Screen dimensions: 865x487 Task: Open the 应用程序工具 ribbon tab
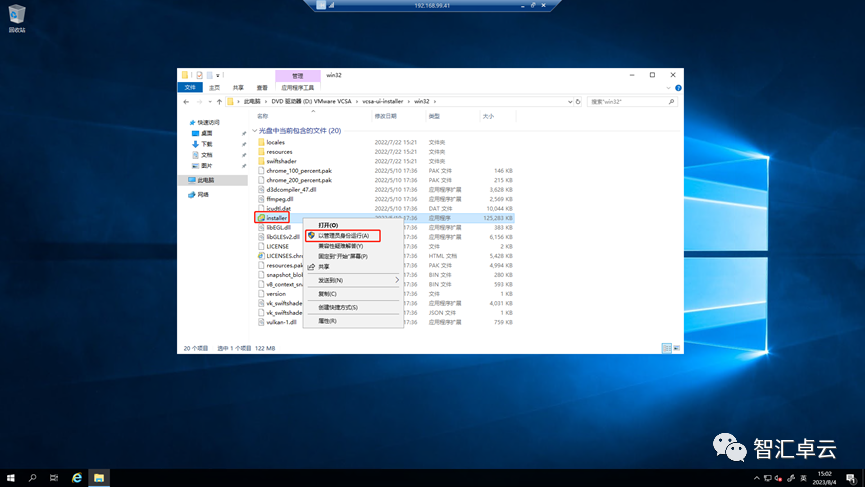click(x=297, y=88)
